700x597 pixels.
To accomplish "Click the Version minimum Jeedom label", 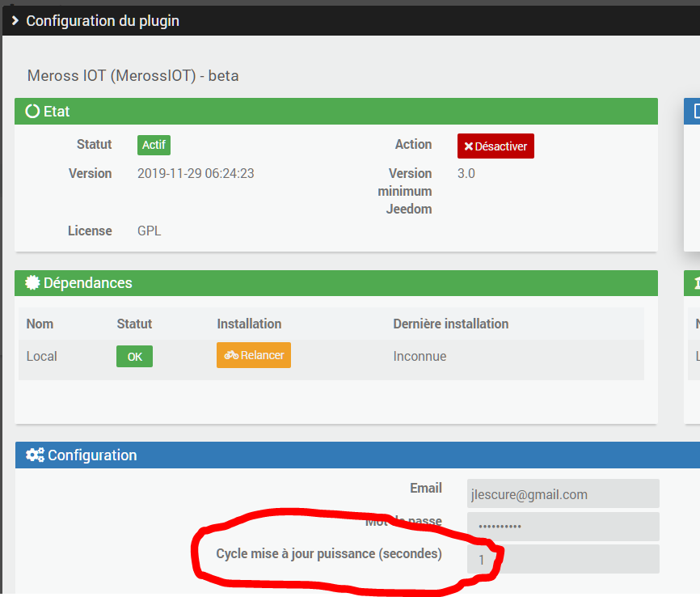I will click(405, 191).
